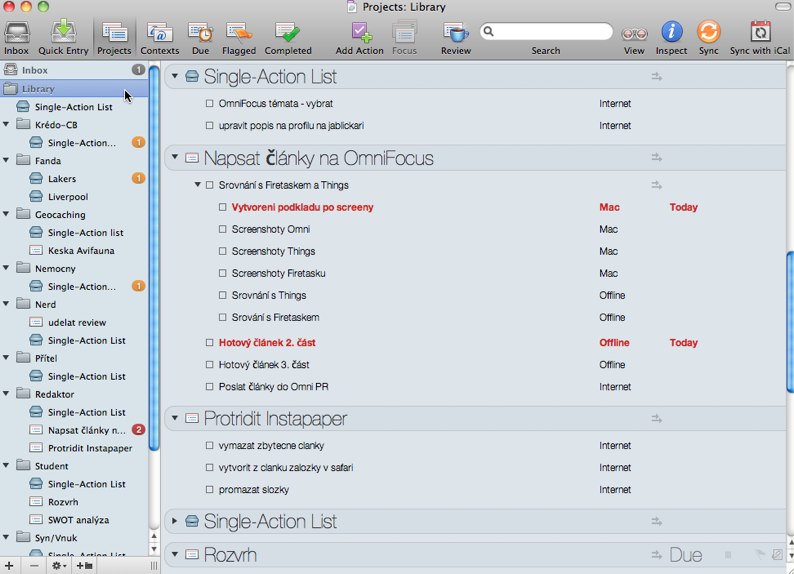The image size is (794, 574).
Task: Click the arrows icon on the top Single-Action List header
Action: [x=657, y=77]
